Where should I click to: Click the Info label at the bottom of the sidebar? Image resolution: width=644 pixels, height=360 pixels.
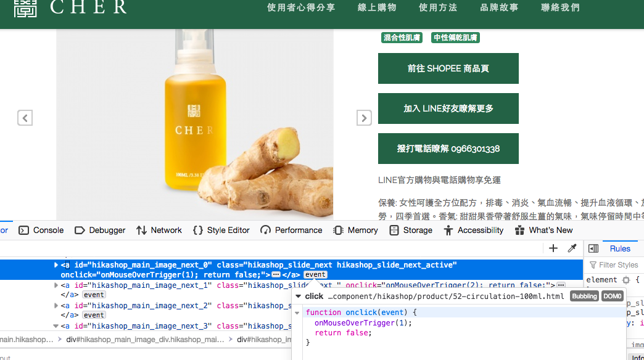637,357
